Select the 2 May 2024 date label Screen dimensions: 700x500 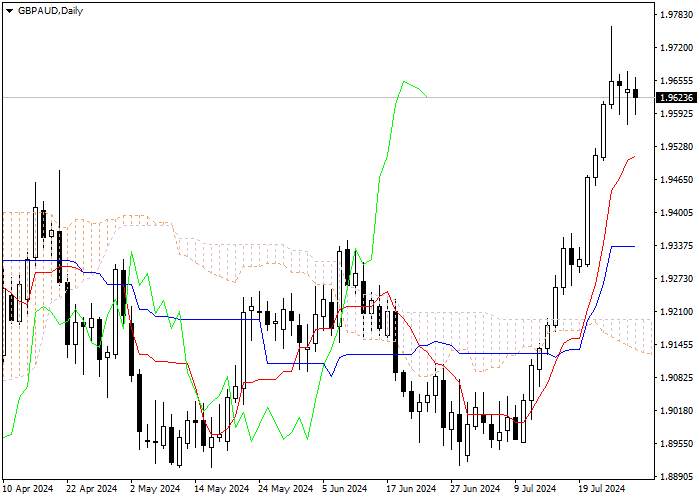pyautogui.click(x=155, y=489)
